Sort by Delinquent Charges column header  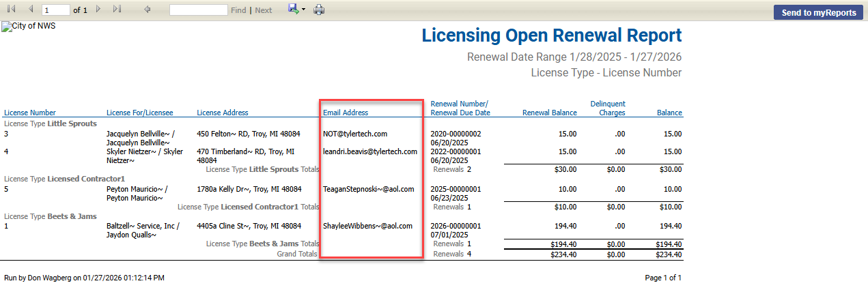point(607,108)
